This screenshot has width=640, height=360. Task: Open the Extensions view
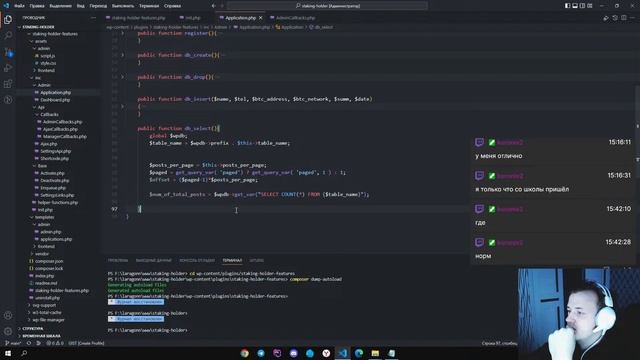tap(8, 84)
